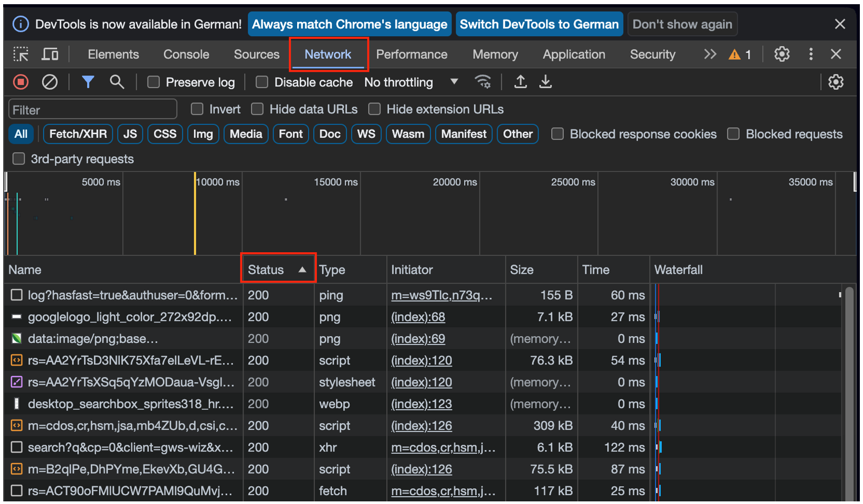The image size is (863, 504).
Task: Click stylesheet icon of rs=AA2YrTsXSq5q row
Action: [x=17, y=382]
